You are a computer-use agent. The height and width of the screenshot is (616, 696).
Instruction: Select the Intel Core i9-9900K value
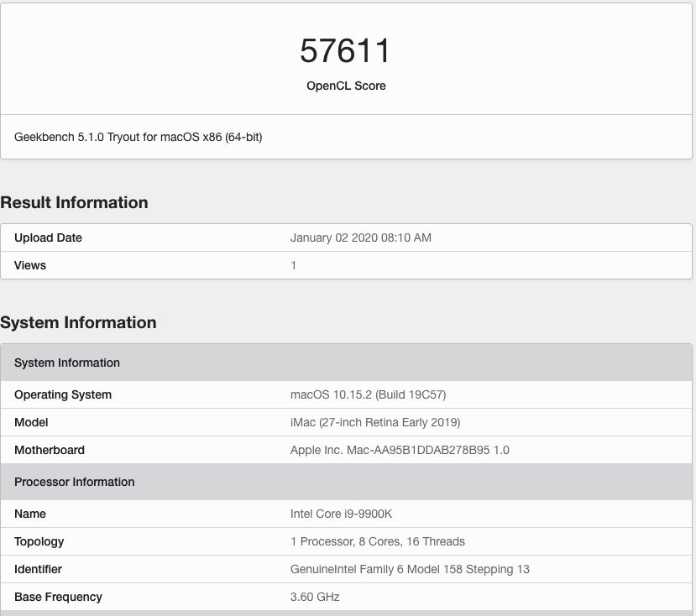pyautogui.click(x=341, y=514)
